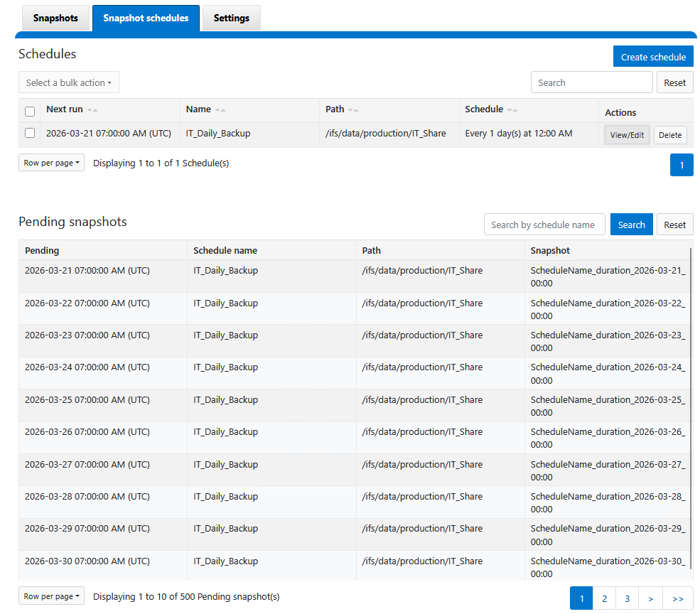The image size is (700, 614).
Task: Sort by Schedule column sort arrows
Action: [512, 110]
